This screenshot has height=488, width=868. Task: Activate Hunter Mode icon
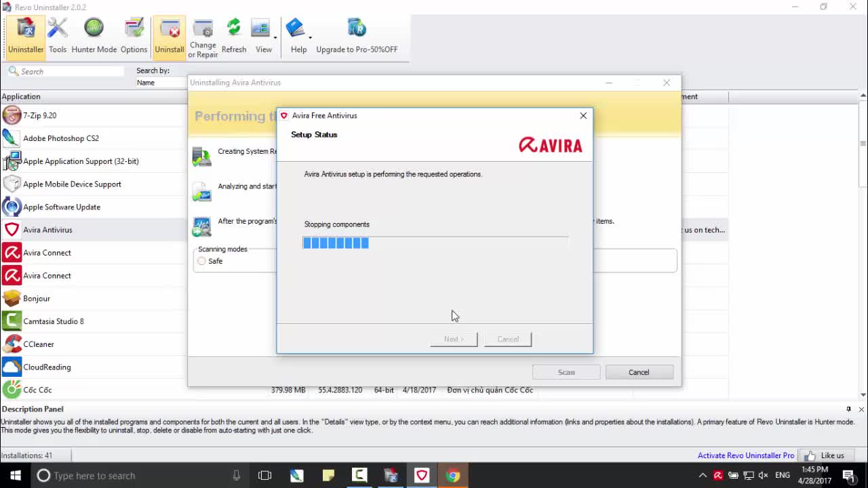(x=94, y=37)
